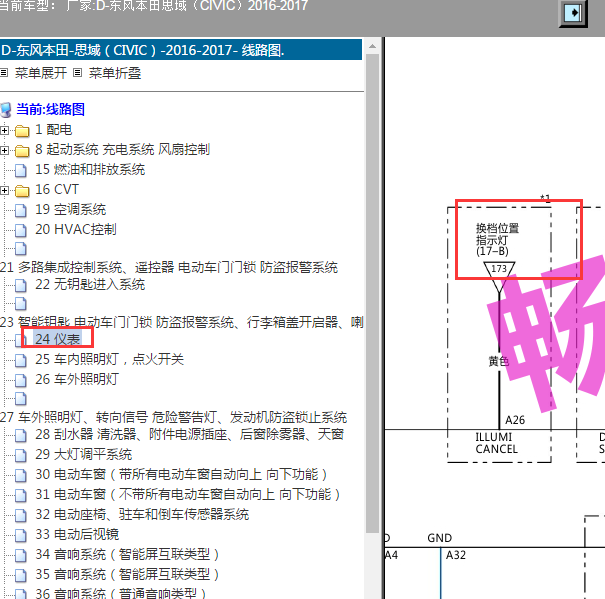Click the page icon above 27 车外照明灯

click(x=21, y=399)
